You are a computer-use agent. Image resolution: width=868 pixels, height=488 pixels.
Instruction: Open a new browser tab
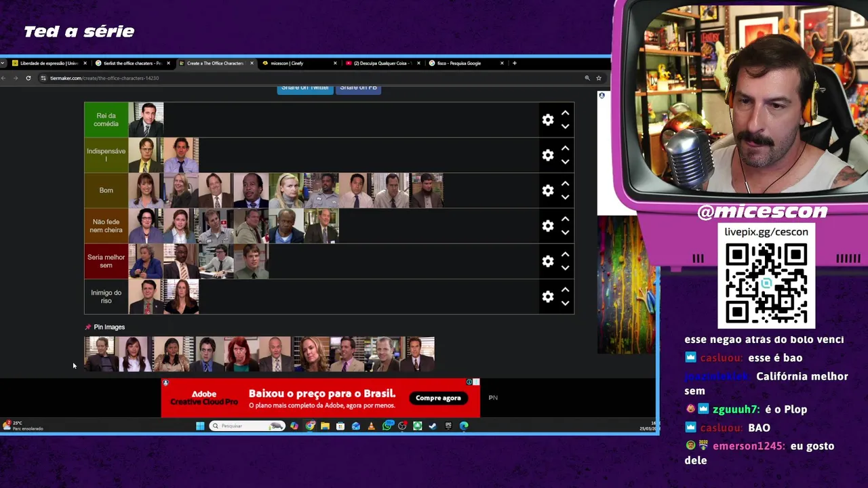(514, 63)
